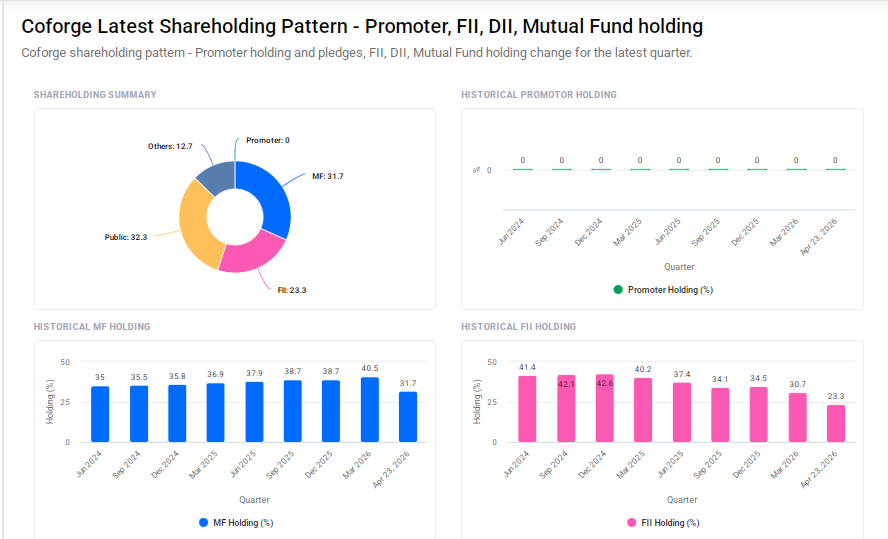Click the Jun 2025 FII bar (37.4)
The width and height of the screenshot is (888, 539).
point(682,412)
